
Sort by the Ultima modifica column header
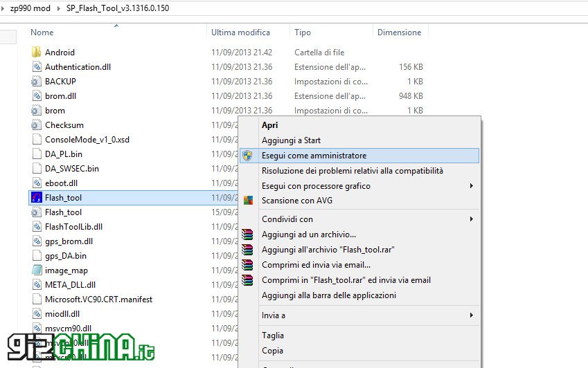240,33
